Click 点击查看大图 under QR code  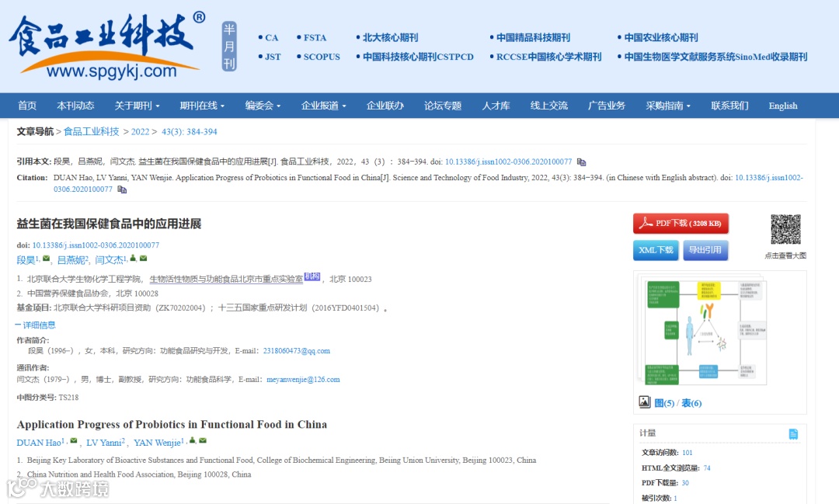pyautogui.click(x=785, y=255)
